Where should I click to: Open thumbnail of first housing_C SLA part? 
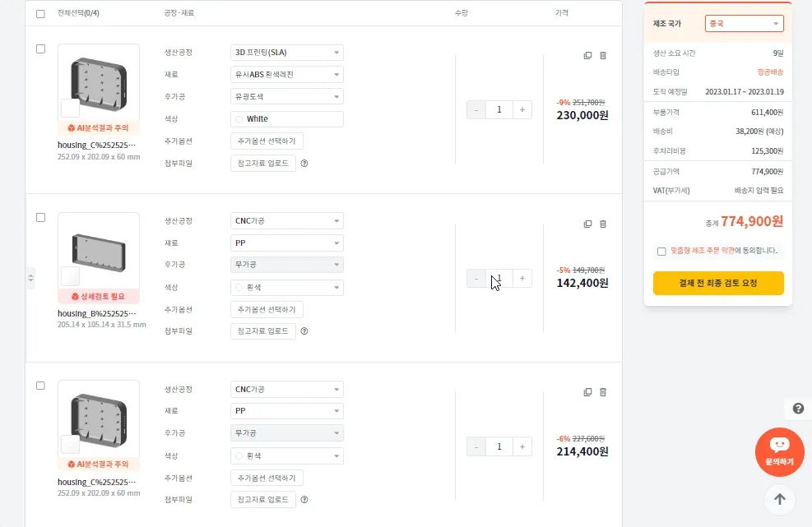(x=99, y=83)
